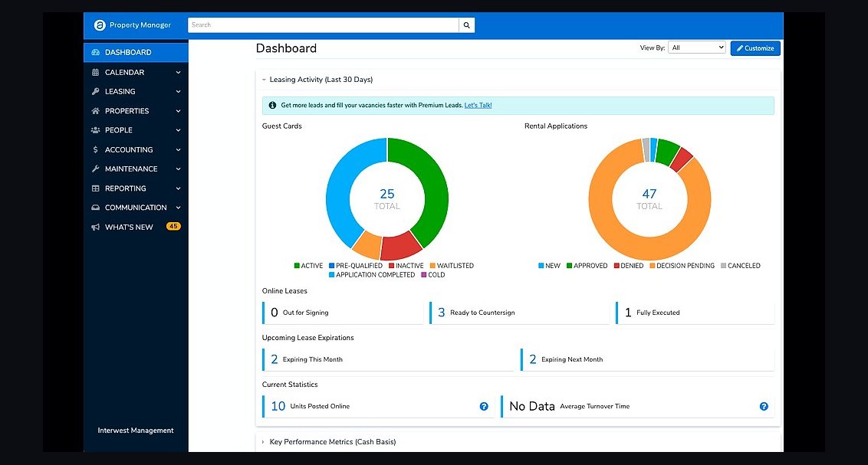Screen dimensions: 868x465
Task: Open the What's New menu item
Action: pos(136,228)
